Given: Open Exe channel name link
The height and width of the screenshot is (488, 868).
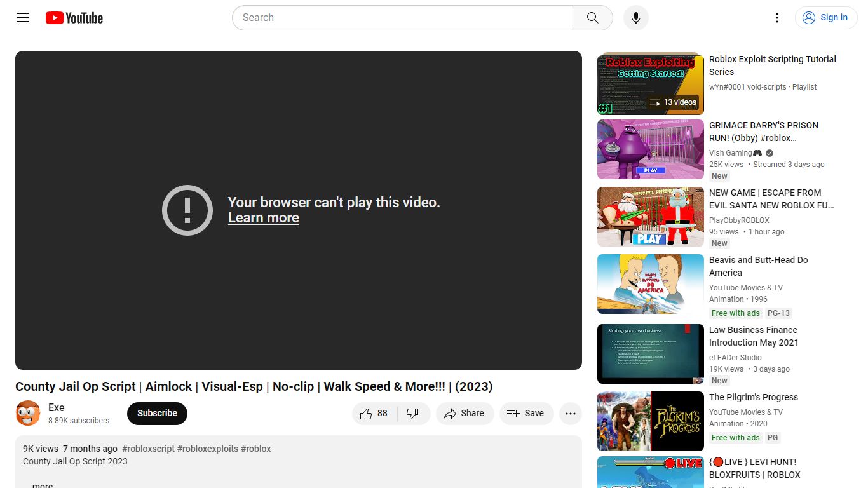Looking at the screenshot, I should tap(57, 408).
